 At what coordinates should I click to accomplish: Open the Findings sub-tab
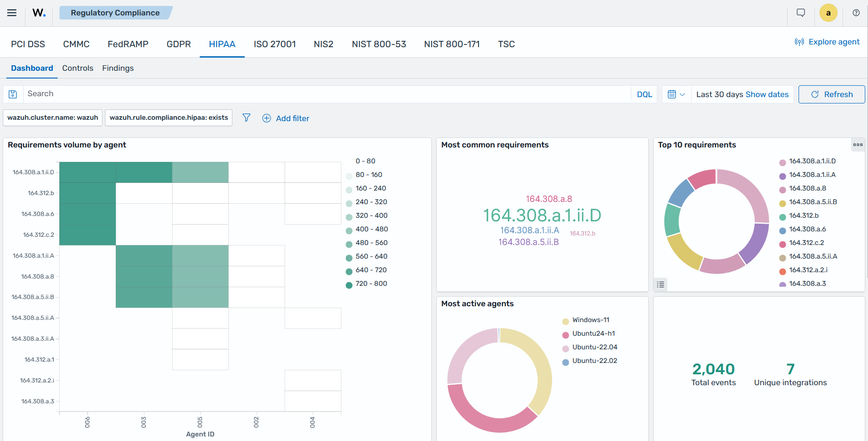(x=118, y=68)
